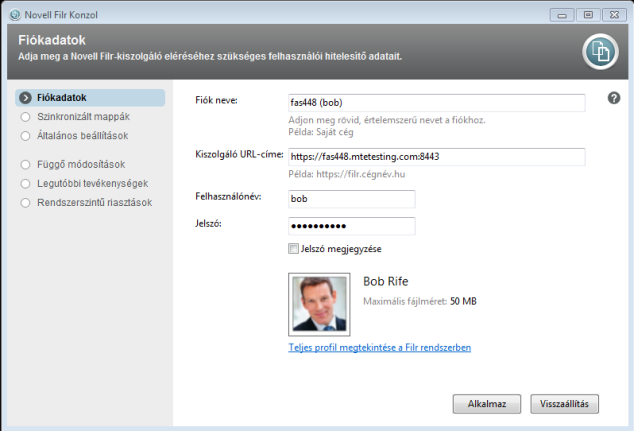This screenshot has height=431, width=634.
Task: Click the Fiókadatok arrow icon in sidebar
Action: (x=26, y=98)
